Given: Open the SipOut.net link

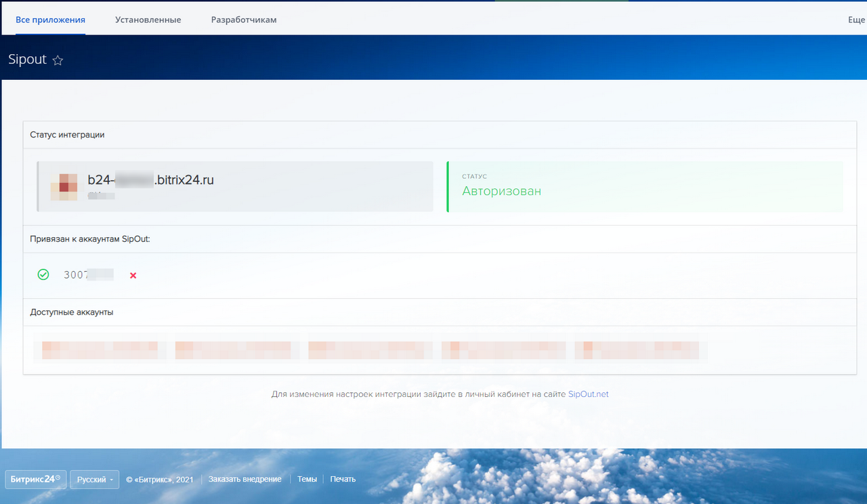Looking at the screenshot, I should click(588, 394).
